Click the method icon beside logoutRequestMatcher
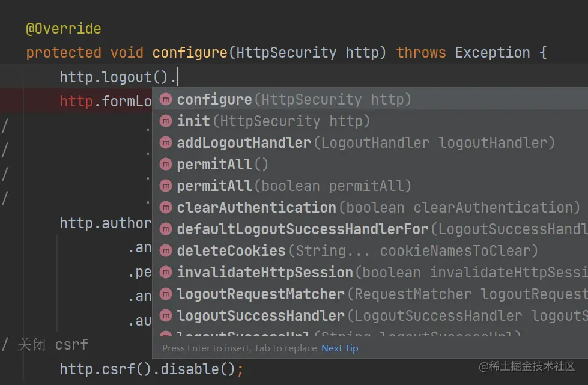 pyautogui.click(x=165, y=294)
